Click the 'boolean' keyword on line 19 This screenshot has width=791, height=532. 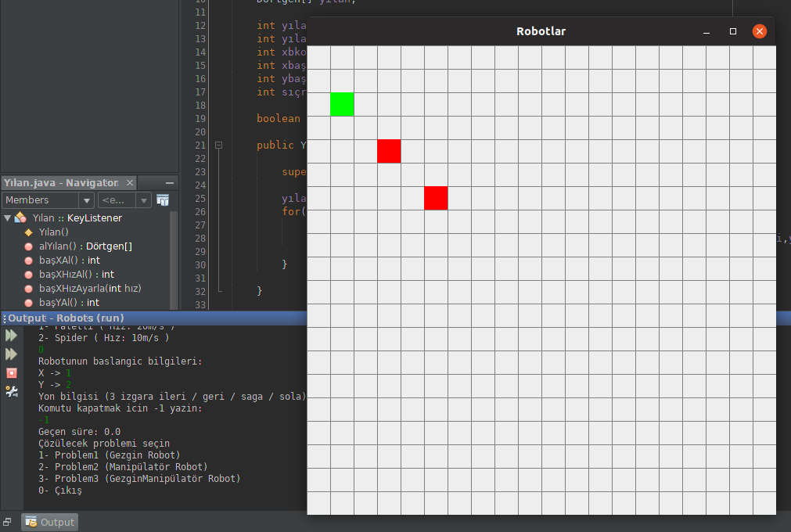(x=279, y=118)
